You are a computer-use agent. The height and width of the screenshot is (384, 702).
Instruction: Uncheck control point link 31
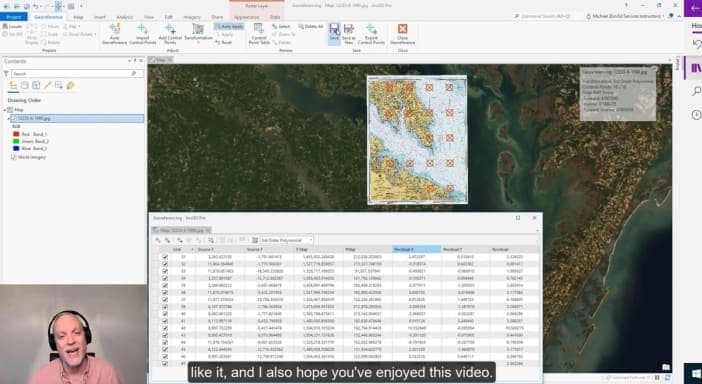(x=165, y=257)
